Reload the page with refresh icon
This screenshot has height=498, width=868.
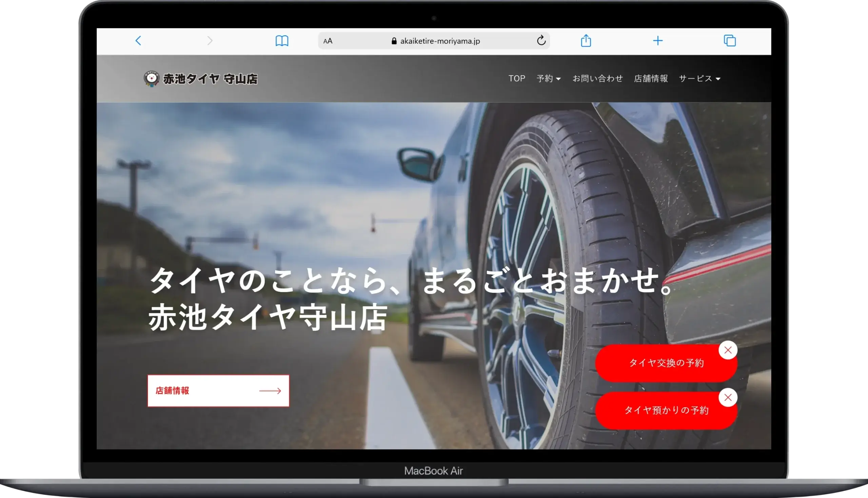pyautogui.click(x=541, y=41)
